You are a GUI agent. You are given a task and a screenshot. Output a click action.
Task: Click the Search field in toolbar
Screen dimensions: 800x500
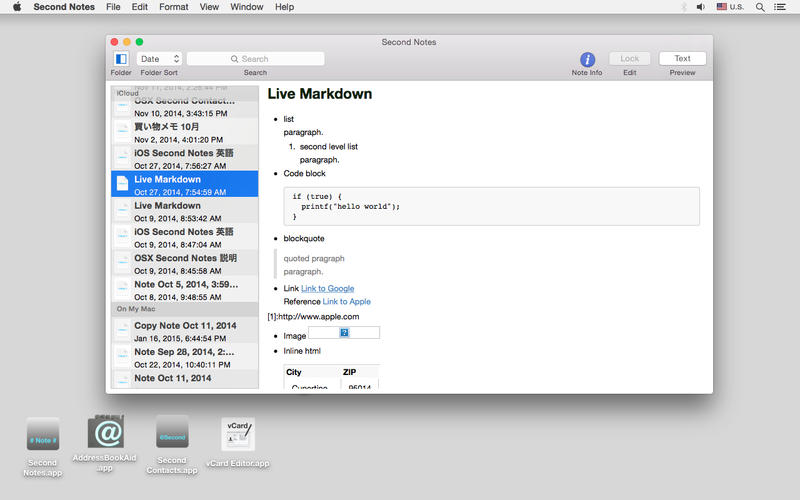tap(255, 59)
